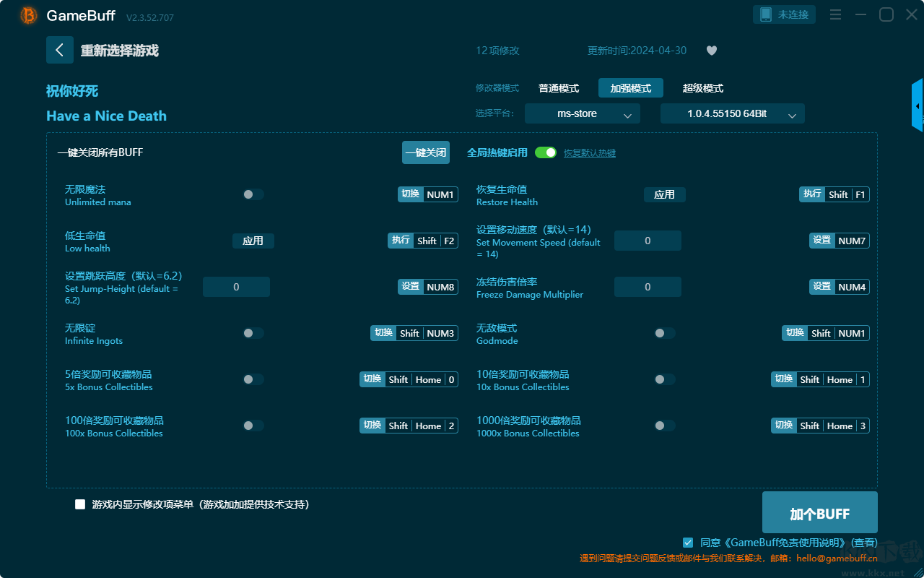Disable the global hotkey toggle
Screen dimensions: 924x578
click(546, 152)
